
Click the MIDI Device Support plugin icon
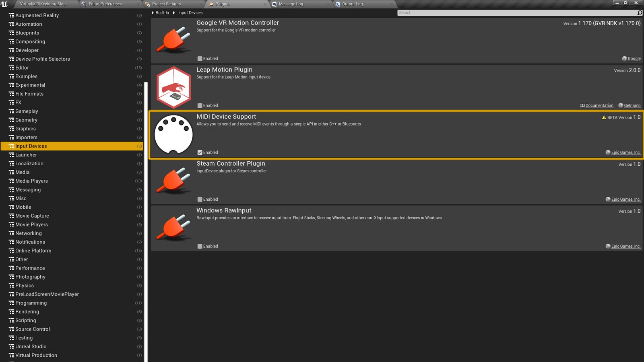tap(173, 134)
